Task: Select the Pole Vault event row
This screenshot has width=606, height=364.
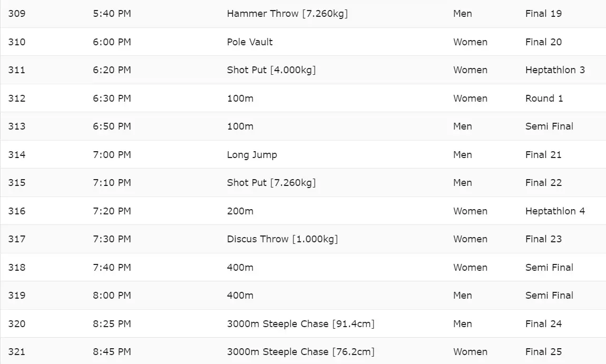Action: pyautogui.click(x=250, y=42)
